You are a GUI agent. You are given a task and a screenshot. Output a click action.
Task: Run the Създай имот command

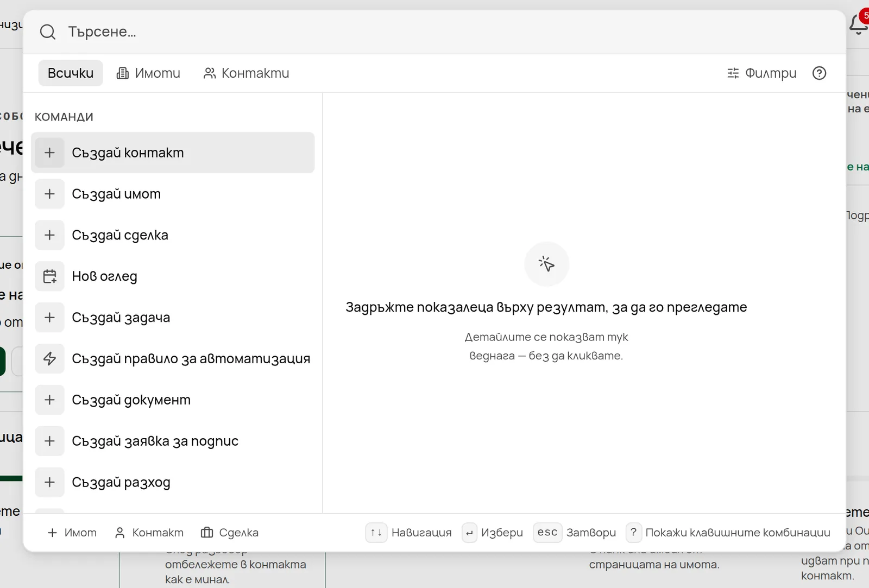pyautogui.click(x=173, y=194)
